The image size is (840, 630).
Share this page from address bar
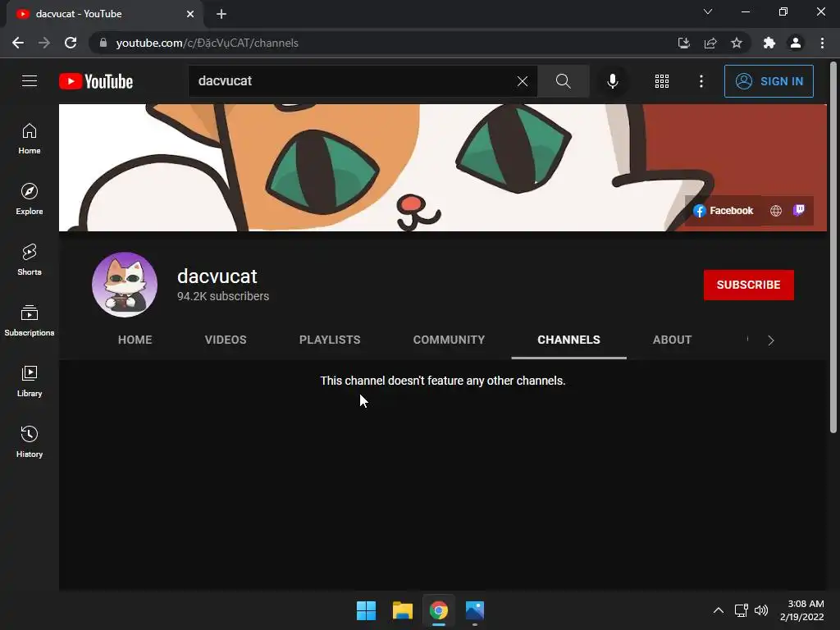tap(710, 43)
